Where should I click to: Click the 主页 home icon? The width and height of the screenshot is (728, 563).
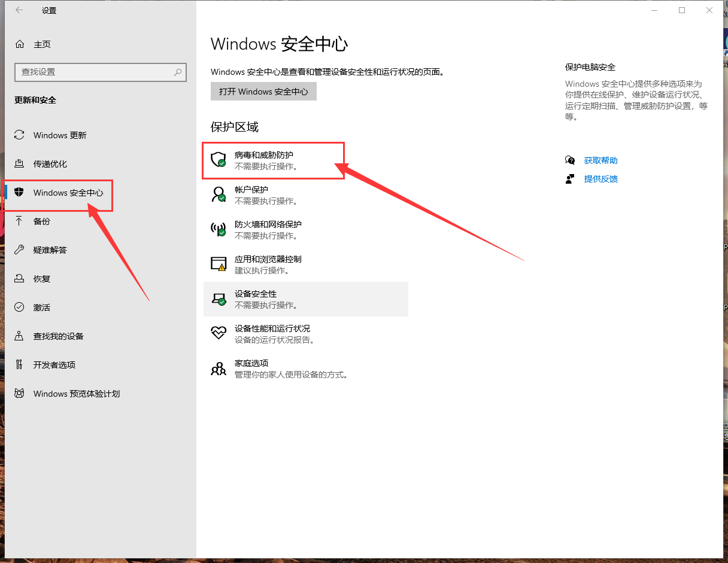click(19, 44)
